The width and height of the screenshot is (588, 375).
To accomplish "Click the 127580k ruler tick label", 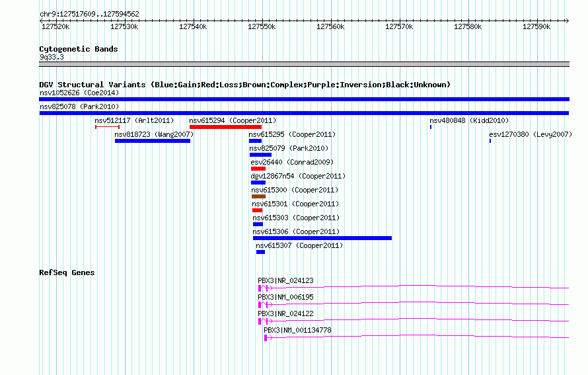I will coord(468,26).
